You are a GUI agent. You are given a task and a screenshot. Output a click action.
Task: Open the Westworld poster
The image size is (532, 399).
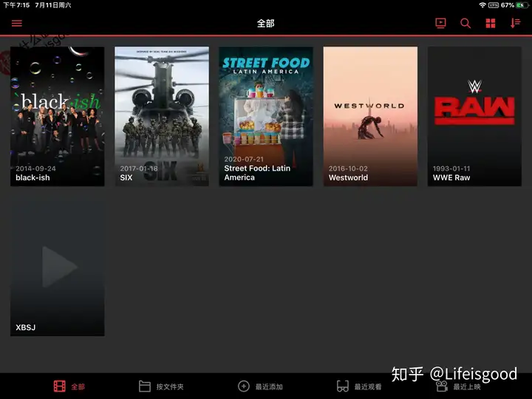(370, 117)
